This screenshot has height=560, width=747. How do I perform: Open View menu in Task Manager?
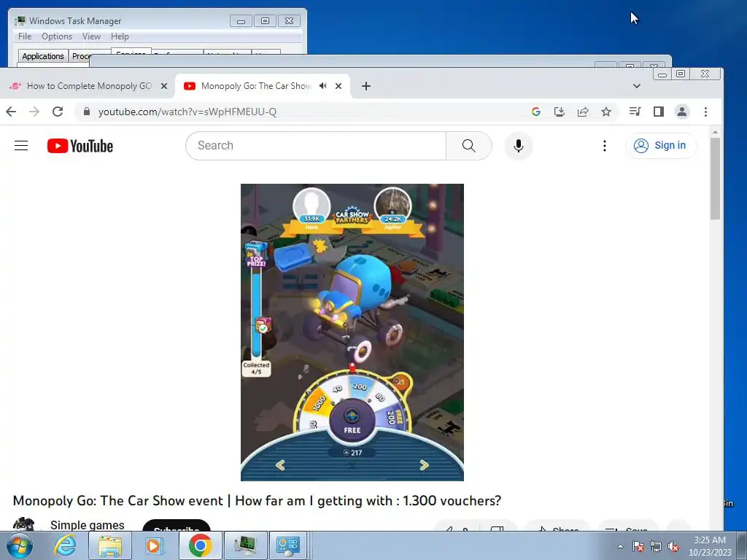pyautogui.click(x=91, y=36)
